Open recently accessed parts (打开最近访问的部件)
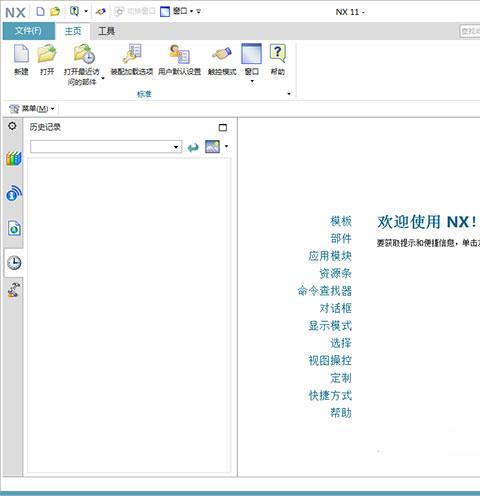Viewport: 480px width, 496px height. click(x=84, y=54)
